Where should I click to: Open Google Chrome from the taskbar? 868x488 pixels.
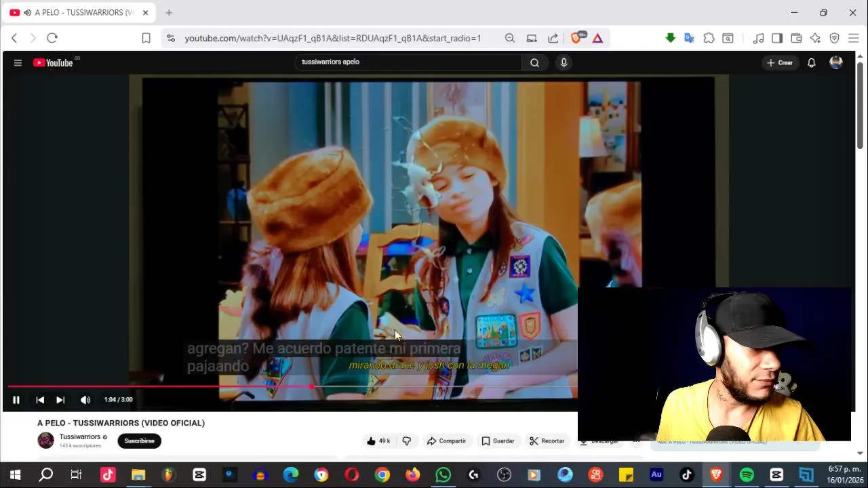[x=382, y=475]
